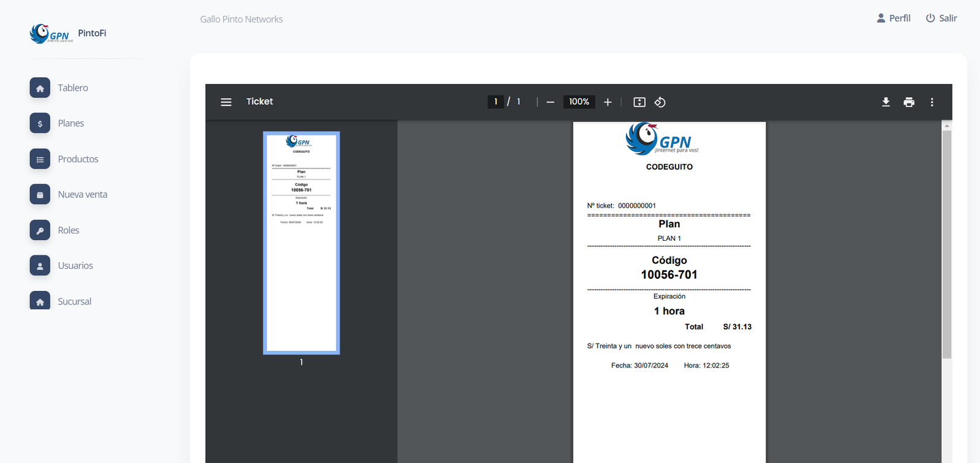This screenshot has height=463, width=980.
Task: Open the PDF viewer more actions menu
Action: pyautogui.click(x=932, y=102)
